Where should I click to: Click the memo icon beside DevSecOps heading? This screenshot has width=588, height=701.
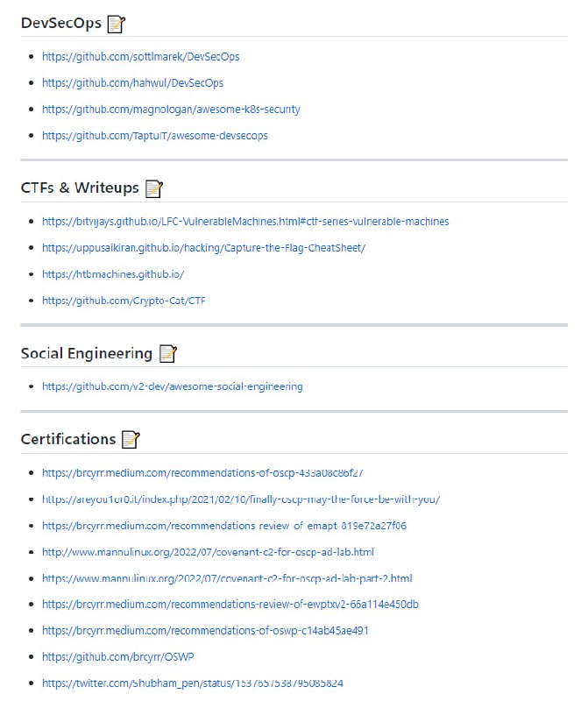point(116,24)
